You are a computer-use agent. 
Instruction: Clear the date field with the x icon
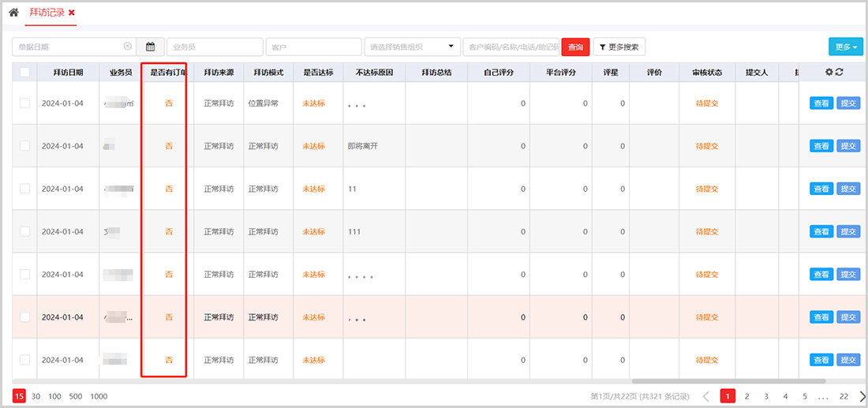(128, 47)
